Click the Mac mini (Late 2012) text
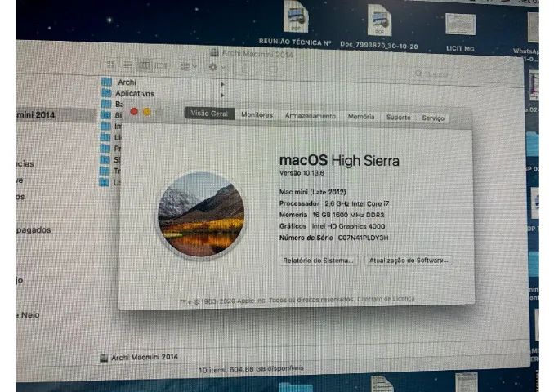The image size is (554, 392). (313, 192)
